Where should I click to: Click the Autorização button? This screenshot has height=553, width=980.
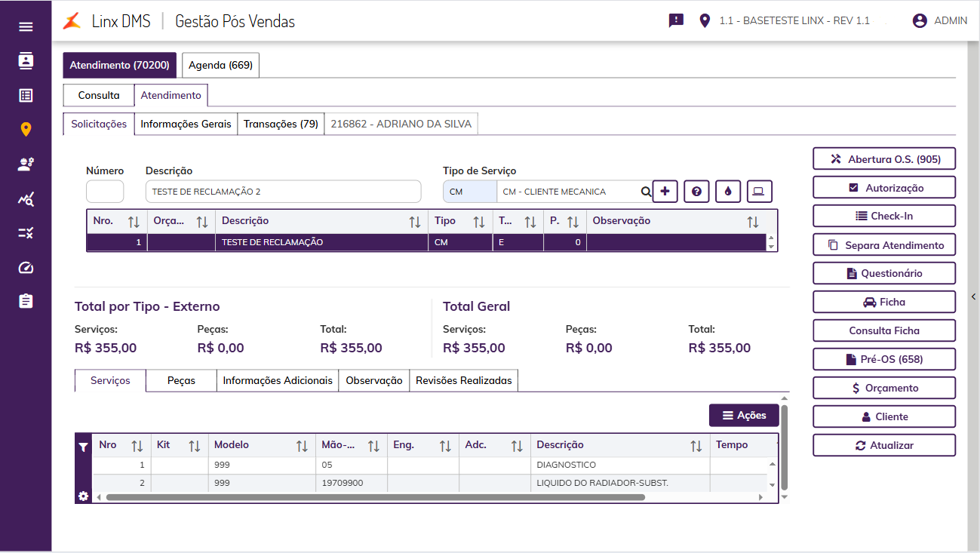(884, 188)
